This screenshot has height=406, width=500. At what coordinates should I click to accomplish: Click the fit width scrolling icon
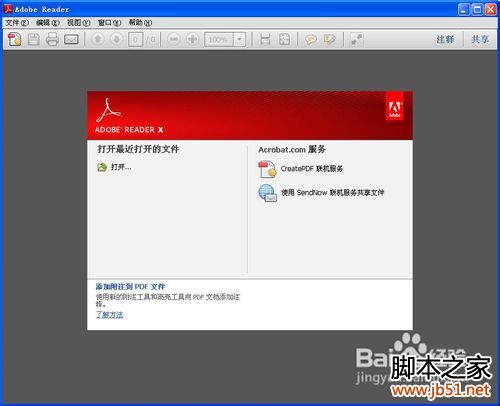pos(265,39)
